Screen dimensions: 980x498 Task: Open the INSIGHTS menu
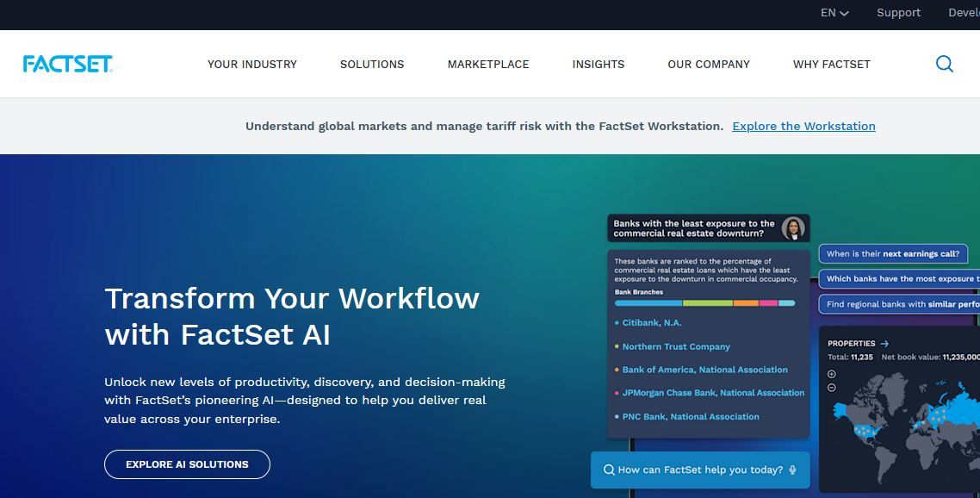tap(599, 64)
